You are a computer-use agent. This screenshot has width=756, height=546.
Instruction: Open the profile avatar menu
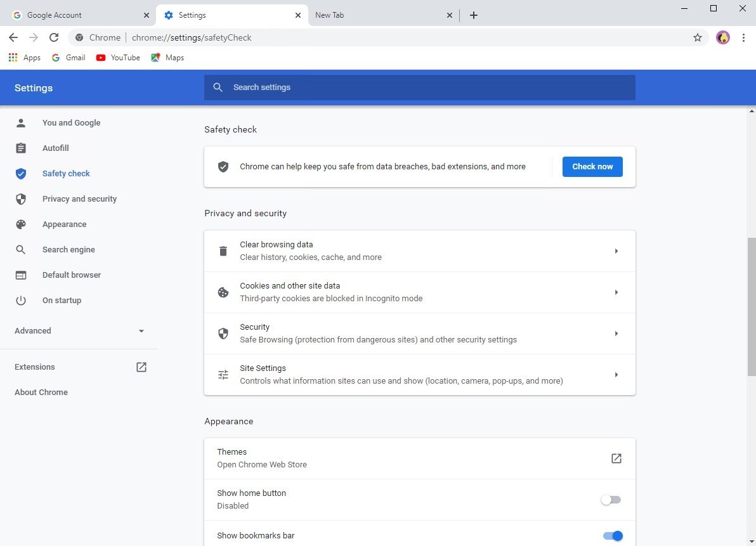point(723,37)
